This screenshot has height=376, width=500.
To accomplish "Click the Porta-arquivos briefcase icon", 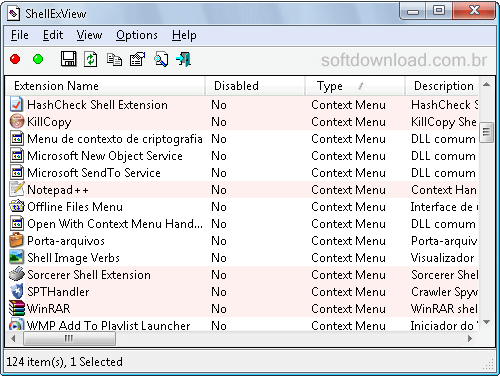I will [x=17, y=240].
